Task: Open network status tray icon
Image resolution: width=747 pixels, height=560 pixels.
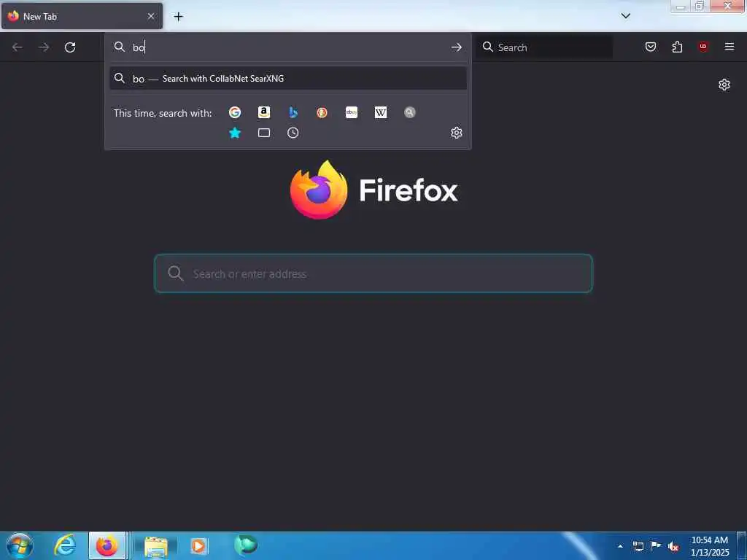Action: tap(638, 546)
